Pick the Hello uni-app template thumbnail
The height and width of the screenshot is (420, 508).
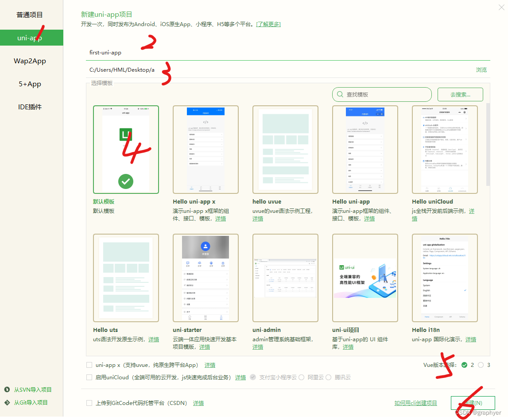tap(365, 150)
